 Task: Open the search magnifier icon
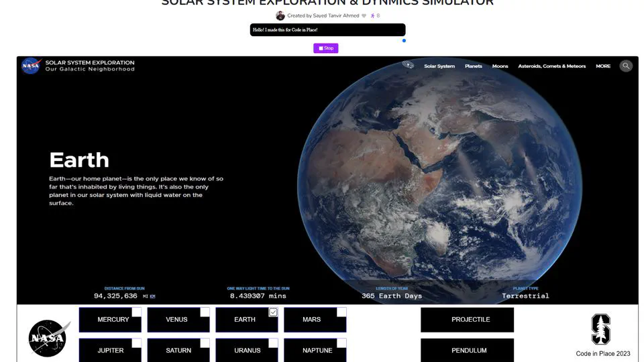(x=625, y=66)
